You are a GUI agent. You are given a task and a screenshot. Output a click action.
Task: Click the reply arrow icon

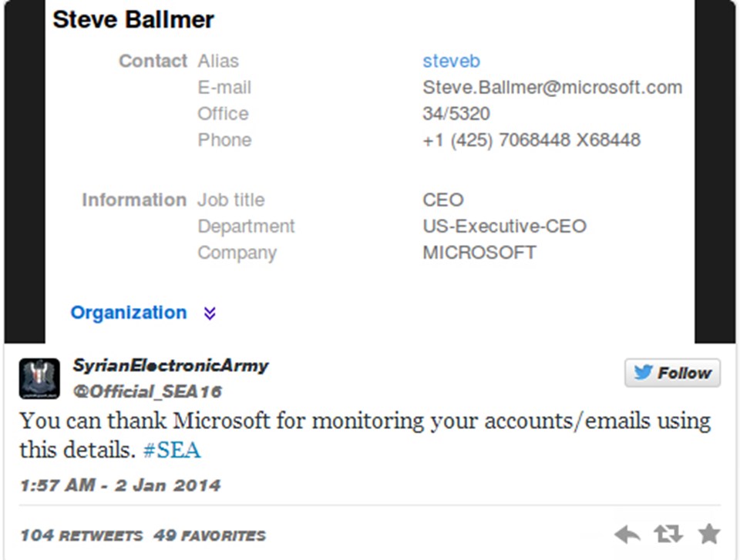[x=627, y=535]
